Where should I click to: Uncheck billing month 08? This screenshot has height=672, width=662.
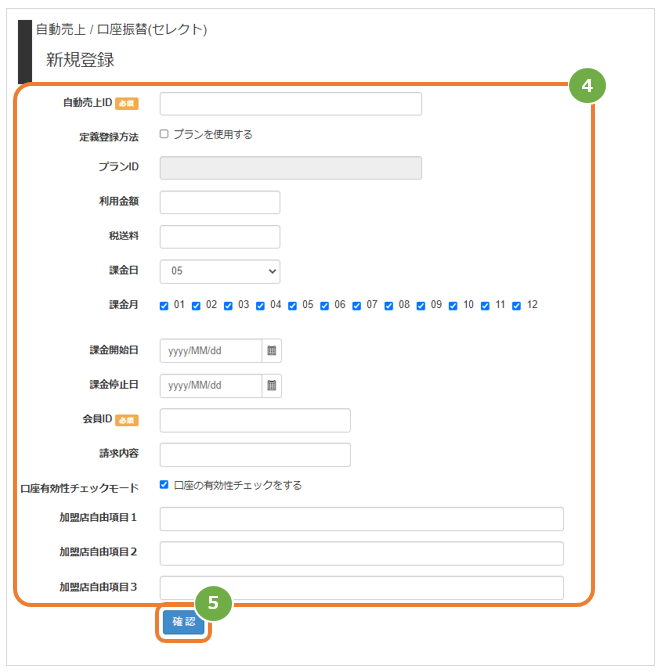tap(389, 306)
